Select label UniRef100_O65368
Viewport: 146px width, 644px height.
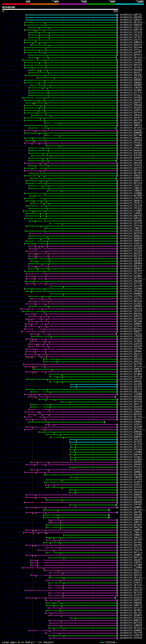pos(131,399)
